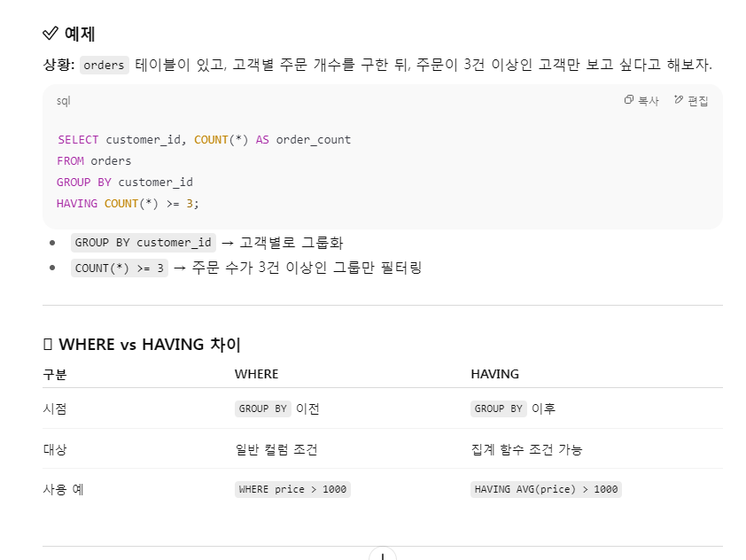Image resolution: width=746 pixels, height=560 pixels.
Task: Click the HAVING column header in table
Action: coord(494,374)
